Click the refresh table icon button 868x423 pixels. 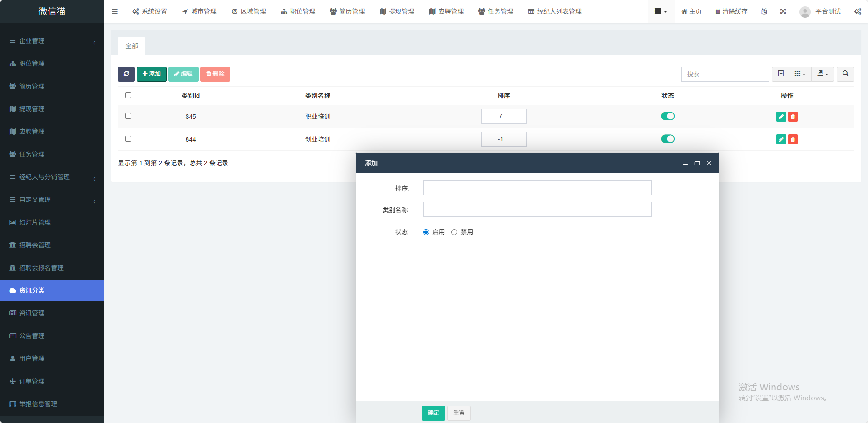tap(126, 74)
